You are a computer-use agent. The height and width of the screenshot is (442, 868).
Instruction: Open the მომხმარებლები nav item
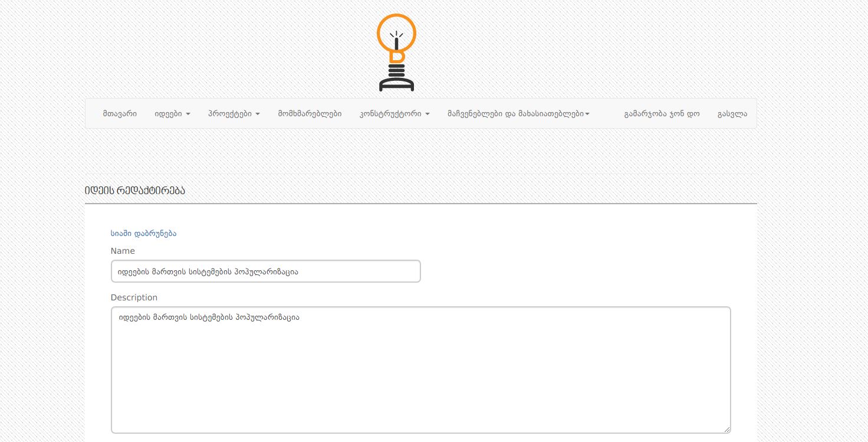point(310,114)
